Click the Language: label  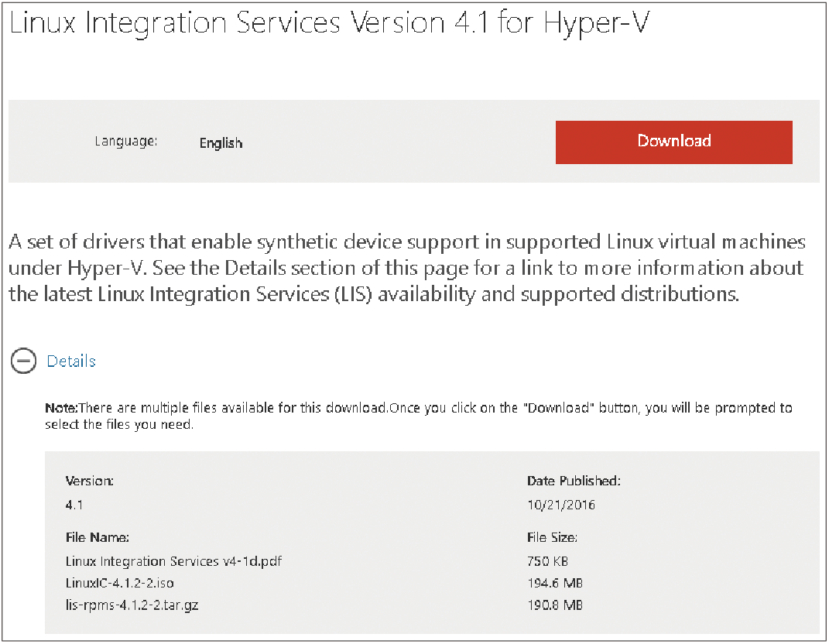[126, 142]
